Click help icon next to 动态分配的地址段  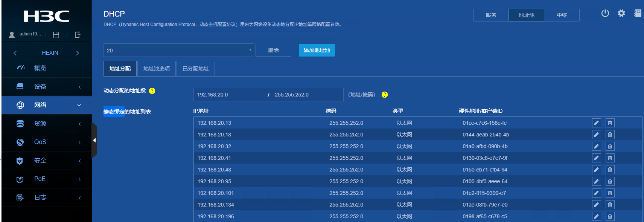[152, 91]
